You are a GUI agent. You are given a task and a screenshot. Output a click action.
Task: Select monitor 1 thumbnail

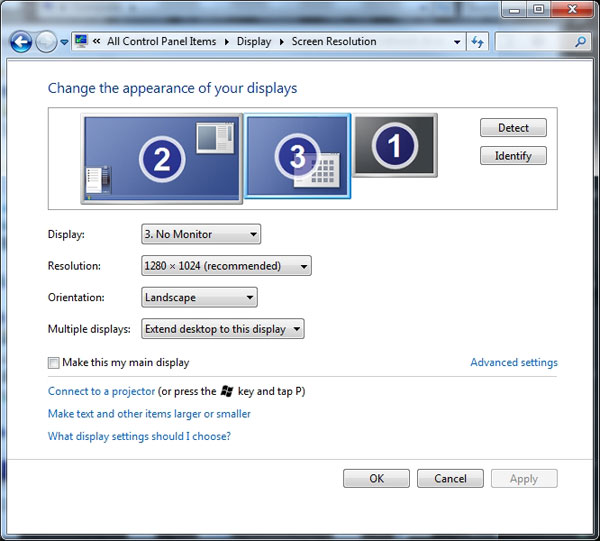click(395, 145)
